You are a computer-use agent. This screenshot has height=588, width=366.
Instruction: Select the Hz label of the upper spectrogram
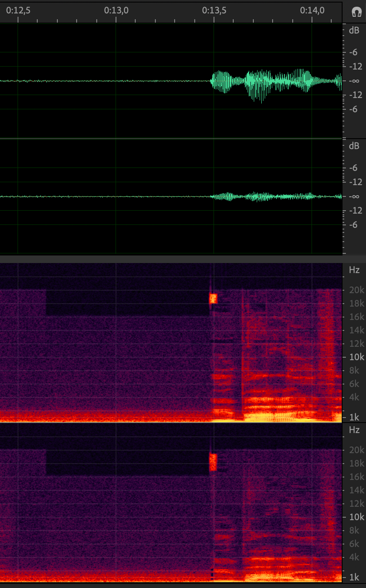[354, 270]
